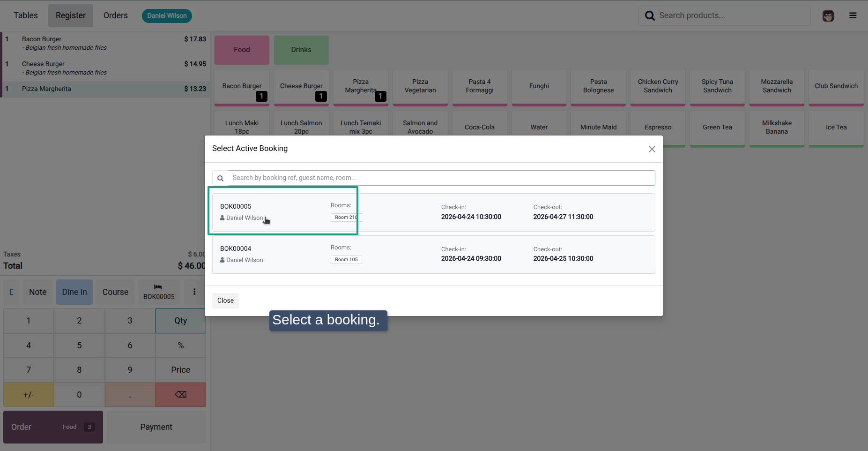Screen dimensions: 868x451
Task: Click the Search products magnifier icon
Action: [x=650, y=16]
